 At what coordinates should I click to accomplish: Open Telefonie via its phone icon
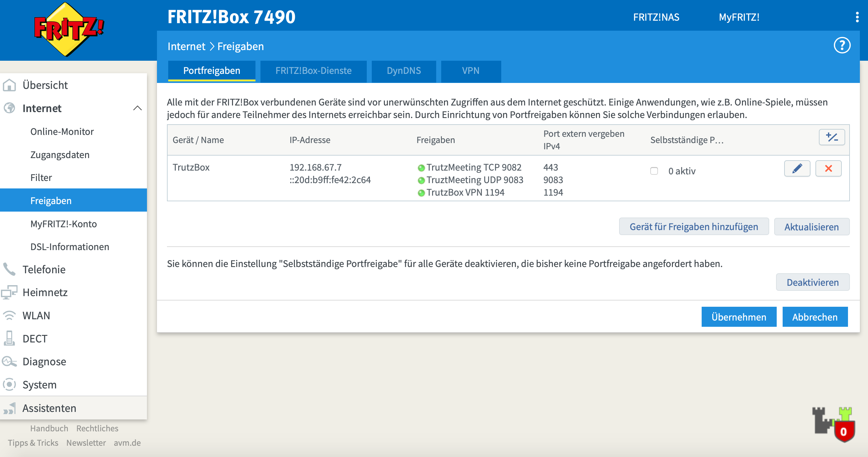point(9,270)
